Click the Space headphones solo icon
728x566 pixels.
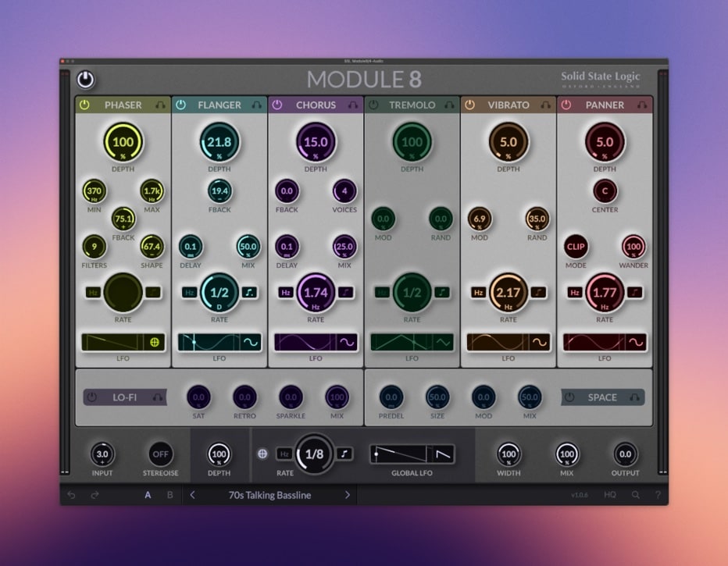pyautogui.click(x=634, y=397)
